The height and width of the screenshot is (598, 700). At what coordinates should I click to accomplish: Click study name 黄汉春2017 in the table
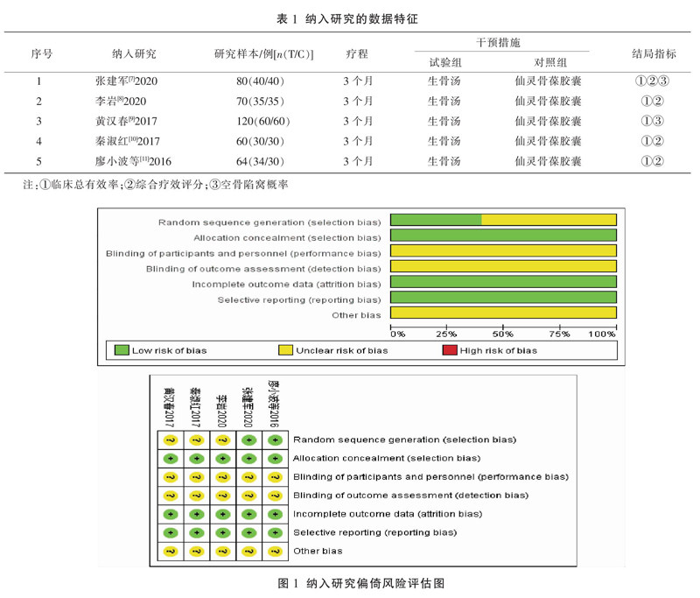click(126, 121)
